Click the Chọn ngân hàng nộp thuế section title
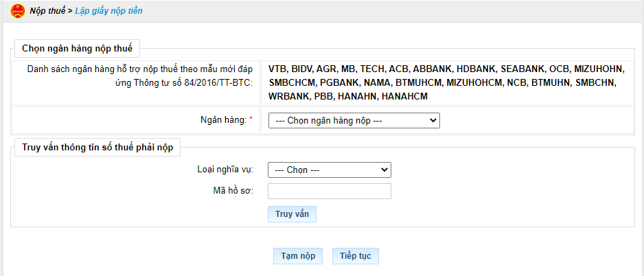The width and height of the screenshot is (644, 276). (77, 48)
